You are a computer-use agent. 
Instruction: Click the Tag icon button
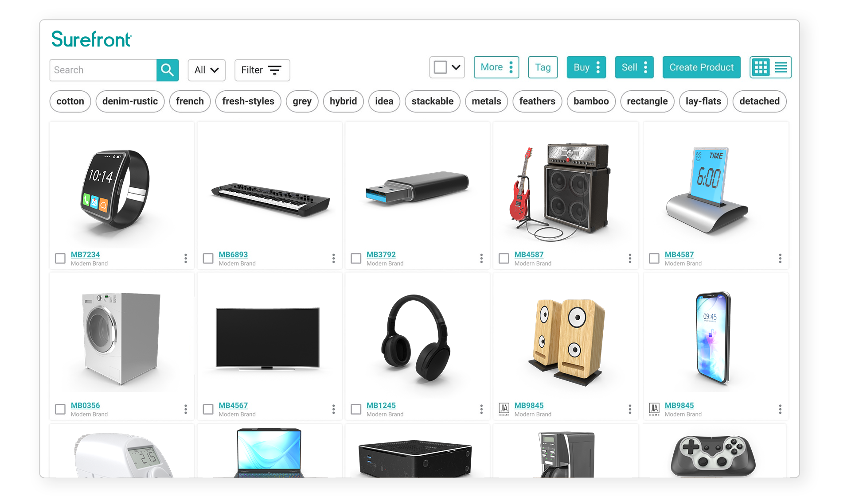tap(543, 67)
